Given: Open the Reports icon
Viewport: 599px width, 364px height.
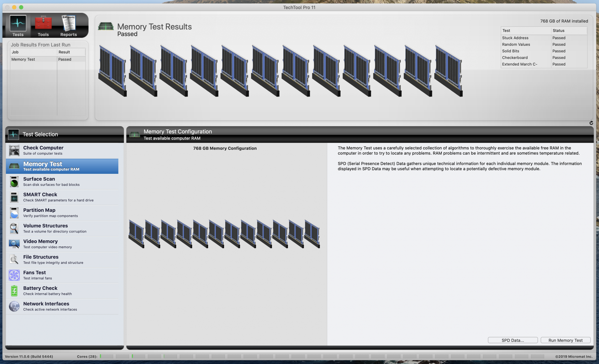Looking at the screenshot, I should 69,23.
